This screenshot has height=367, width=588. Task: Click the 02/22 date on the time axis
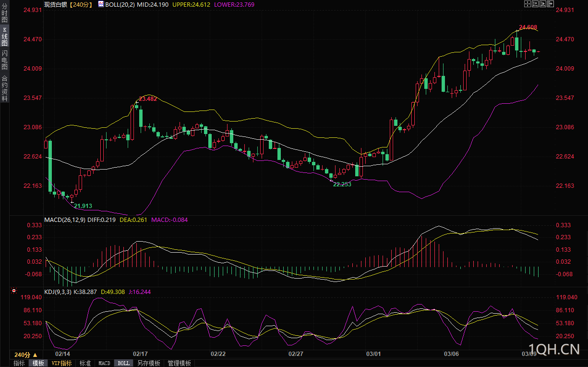[218, 354]
